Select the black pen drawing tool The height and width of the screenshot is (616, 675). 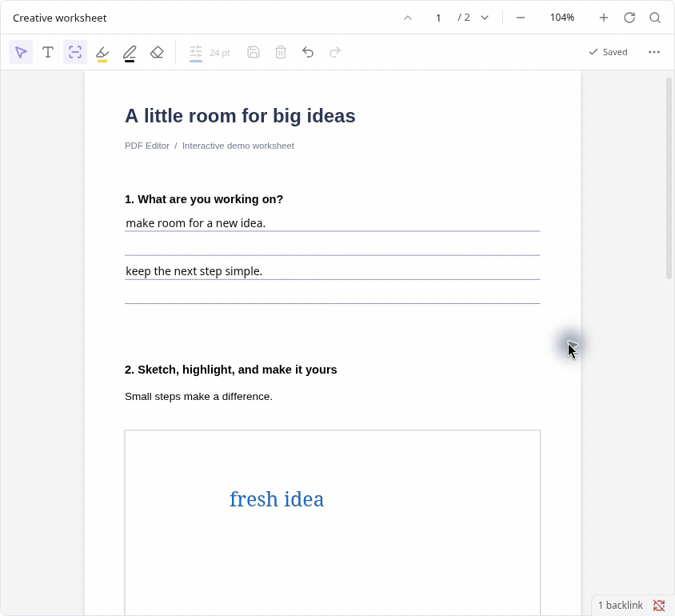[x=130, y=53]
